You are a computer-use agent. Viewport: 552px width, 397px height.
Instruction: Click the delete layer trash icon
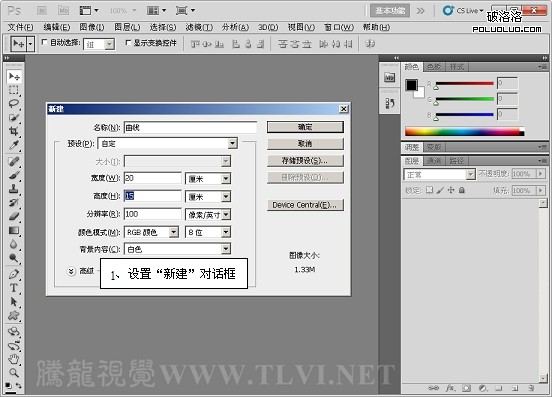click(x=531, y=388)
